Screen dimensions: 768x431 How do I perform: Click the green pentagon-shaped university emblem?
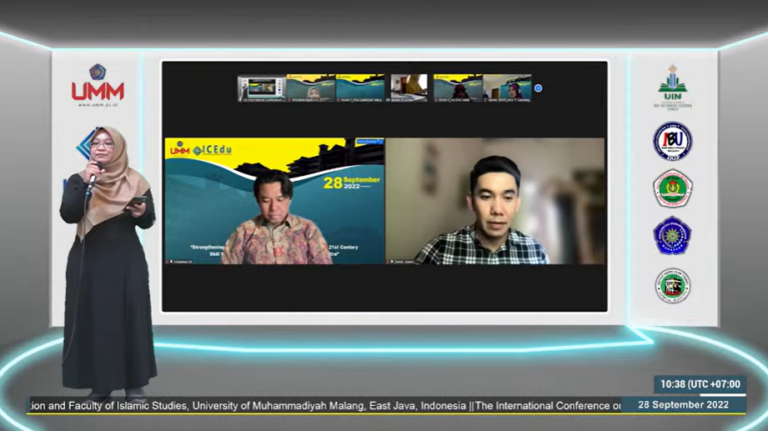point(672,189)
